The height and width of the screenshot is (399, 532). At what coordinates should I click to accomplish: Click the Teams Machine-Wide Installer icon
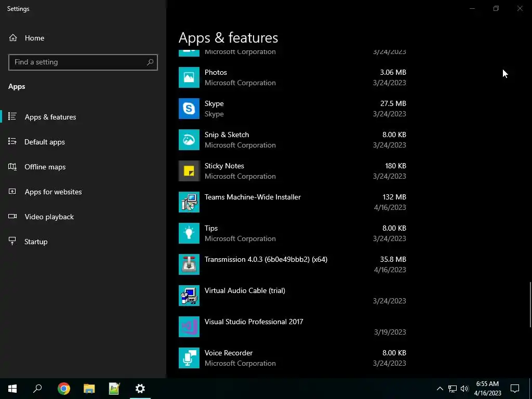coord(189,202)
